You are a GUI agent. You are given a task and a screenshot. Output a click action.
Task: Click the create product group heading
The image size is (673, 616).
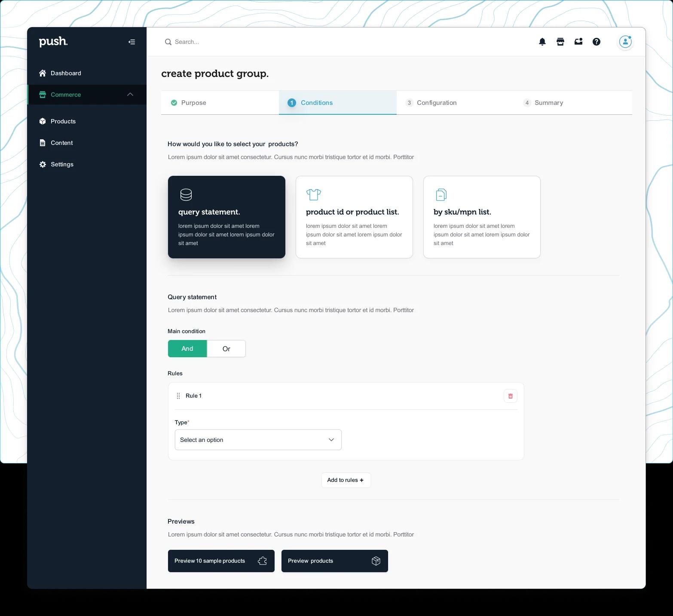(215, 74)
